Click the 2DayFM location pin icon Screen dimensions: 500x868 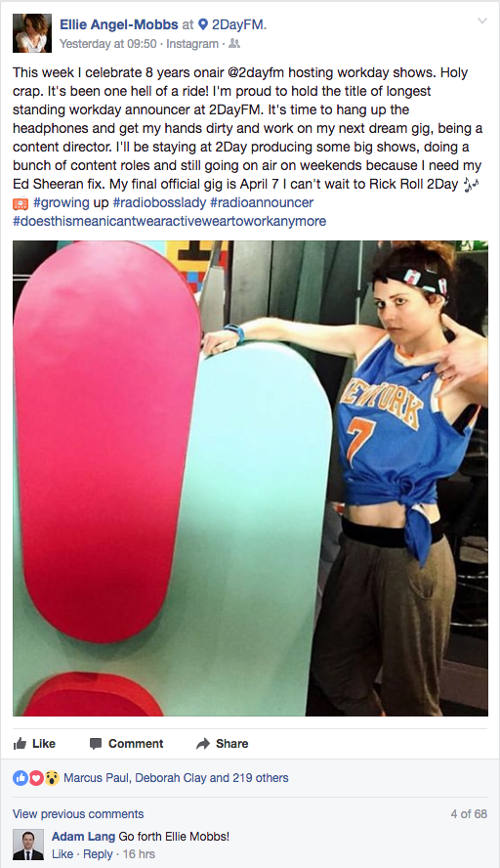203,24
